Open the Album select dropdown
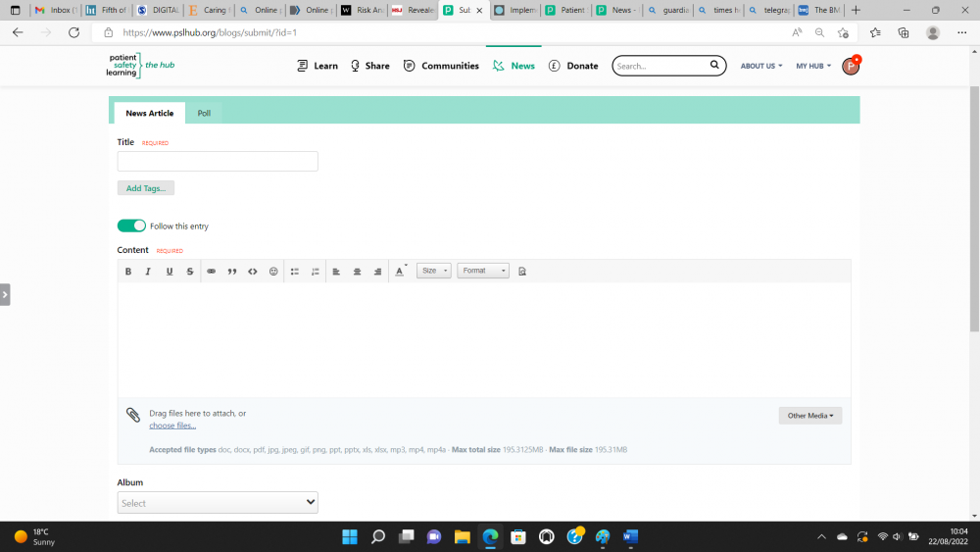Image resolution: width=980 pixels, height=552 pixels. pyautogui.click(x=218, y=503)
